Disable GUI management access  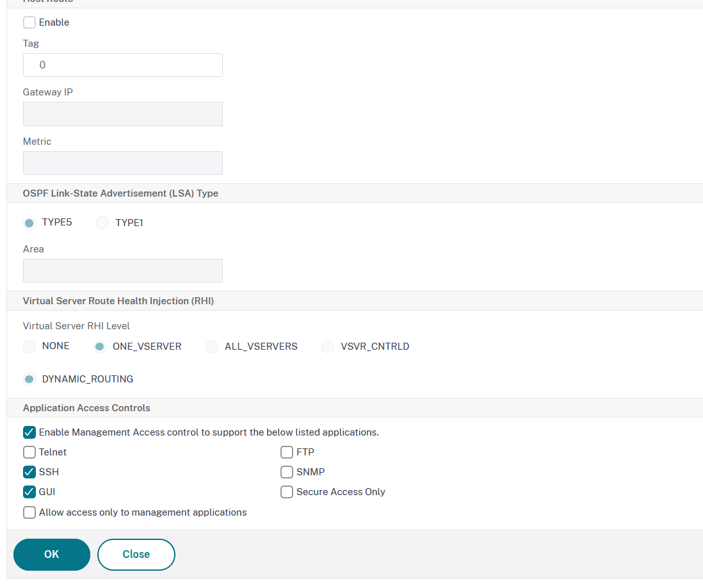(29, 492)
